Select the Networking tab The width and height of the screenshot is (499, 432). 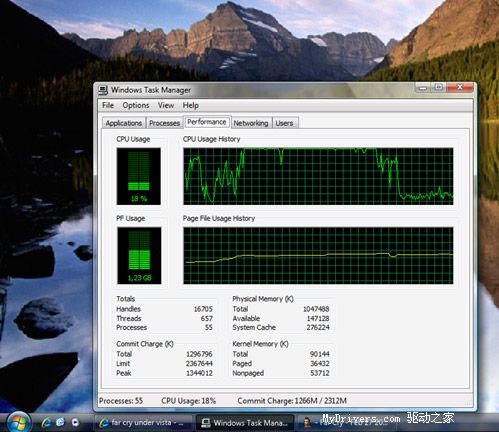[251, 123]
